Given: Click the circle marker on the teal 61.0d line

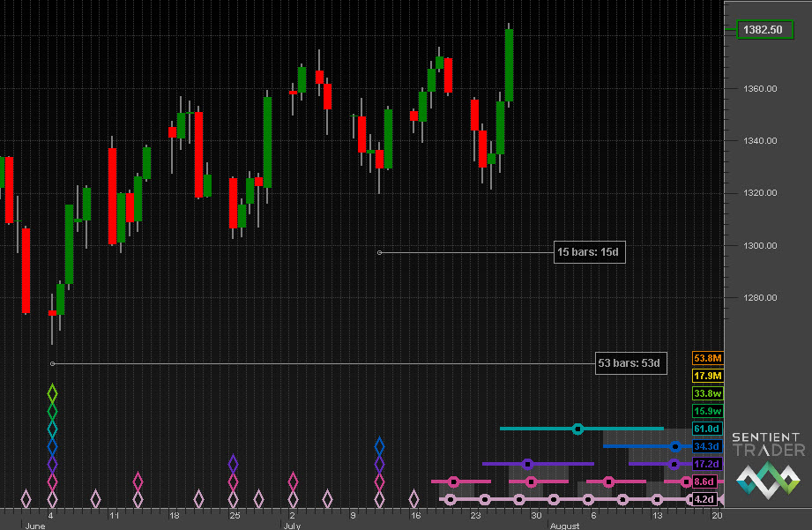Looking at the screenshot, I should point(578,429).
